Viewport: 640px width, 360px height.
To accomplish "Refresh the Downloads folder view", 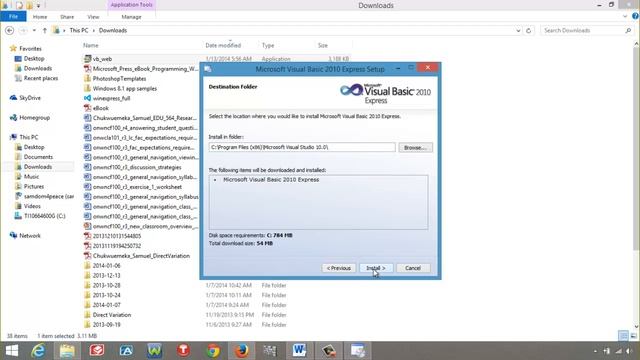I will point(529,31).
